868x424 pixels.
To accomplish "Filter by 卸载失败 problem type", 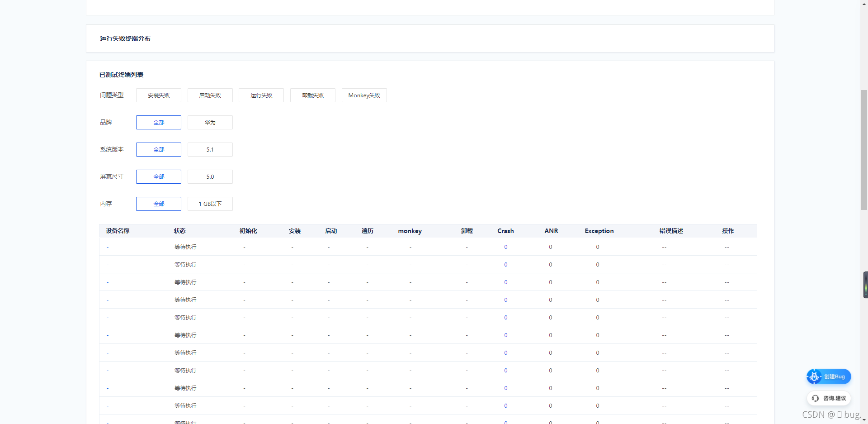I will [x=313, y=95].
